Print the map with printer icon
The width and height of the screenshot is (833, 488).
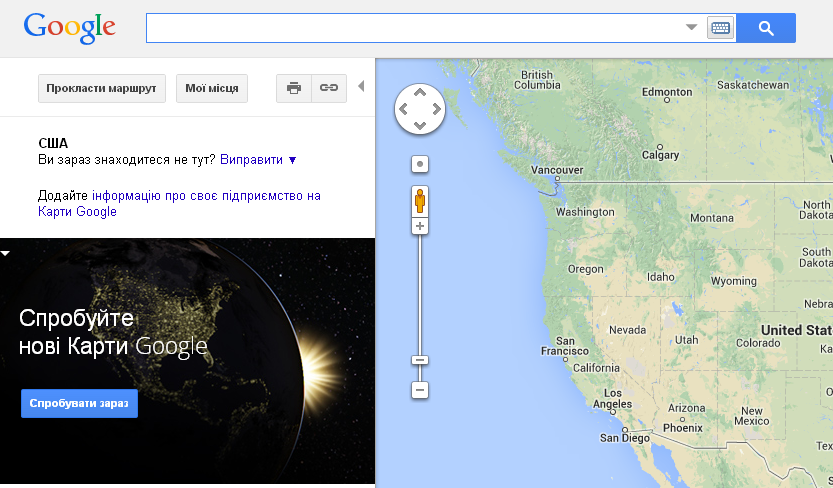point(294,88)
